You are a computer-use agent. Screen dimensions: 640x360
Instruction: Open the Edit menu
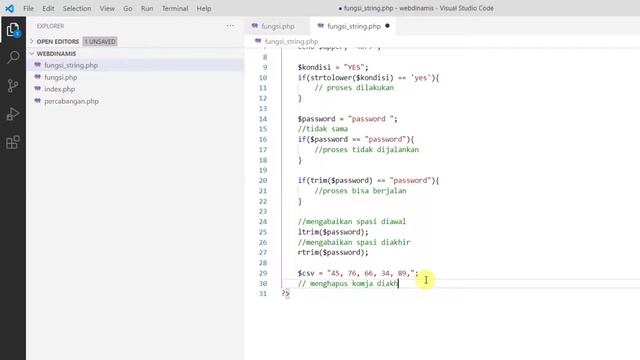point(48,8)
